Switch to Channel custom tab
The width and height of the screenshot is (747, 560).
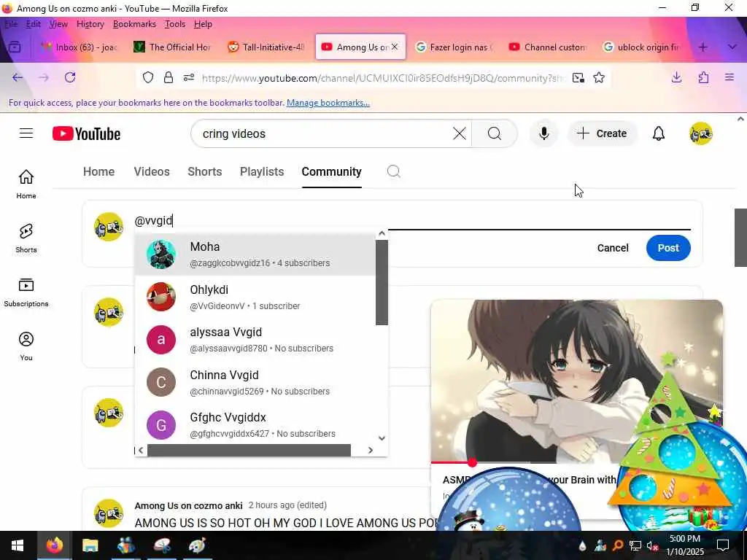click(x=548, y=47)
